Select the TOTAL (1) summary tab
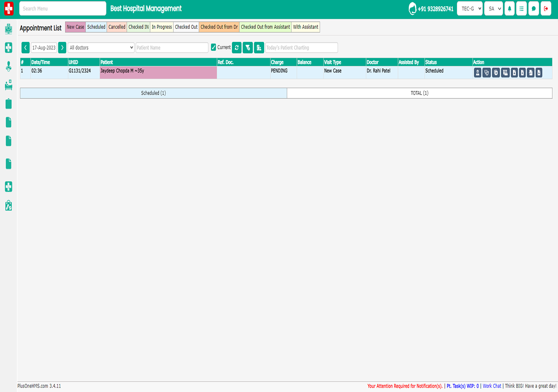 pyautogui.click(x=419, y=93)
